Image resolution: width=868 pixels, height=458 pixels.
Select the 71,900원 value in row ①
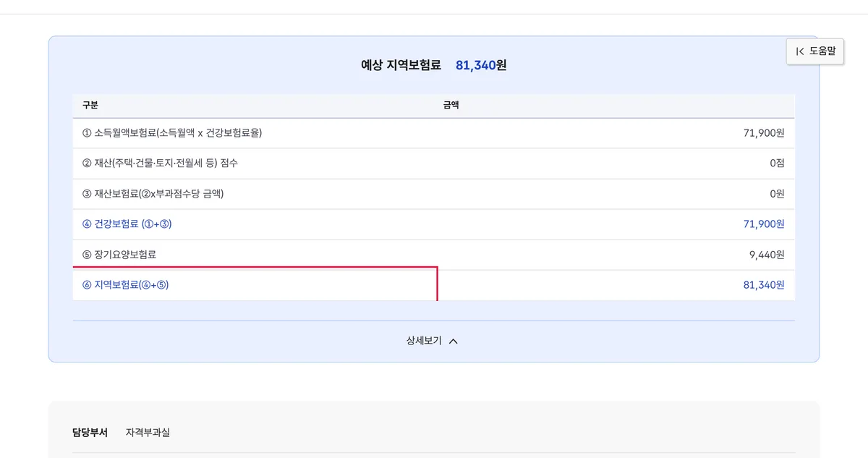(x=764, y=133)
